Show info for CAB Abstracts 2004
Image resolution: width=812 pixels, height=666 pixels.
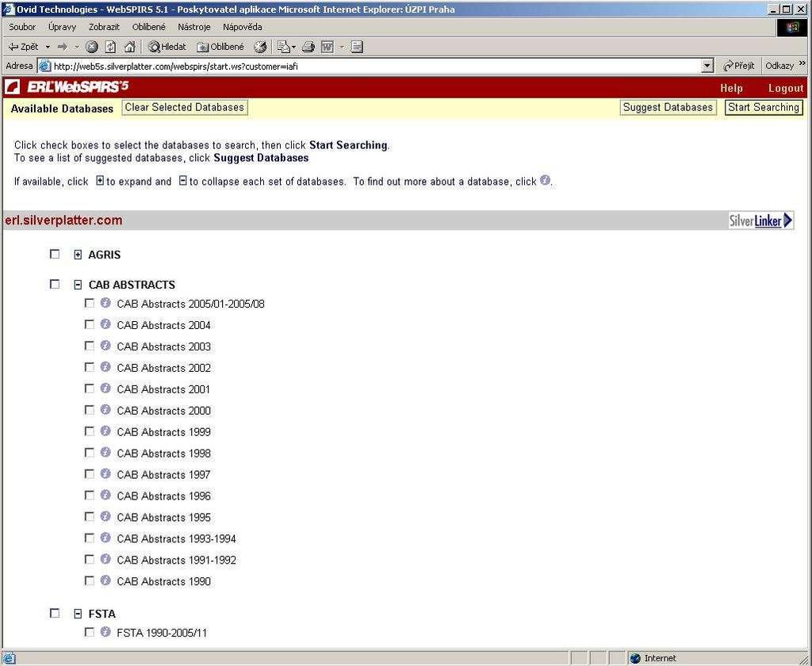tap(105, 324)
